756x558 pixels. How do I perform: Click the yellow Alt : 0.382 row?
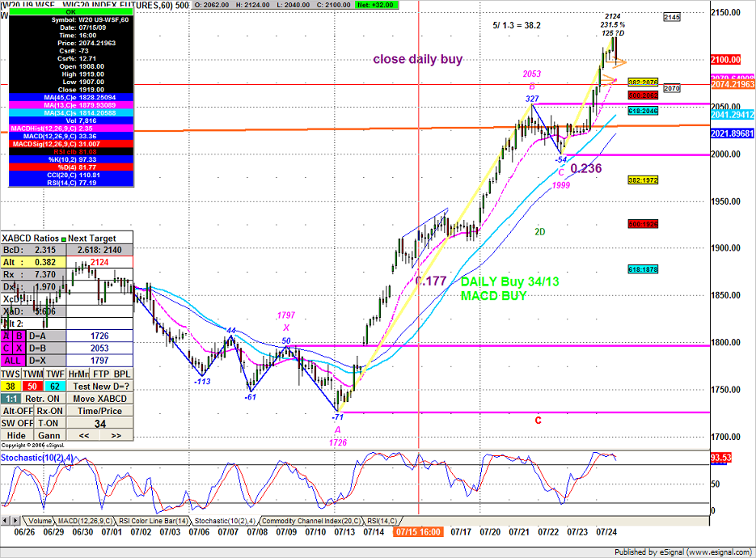(33, 262)
